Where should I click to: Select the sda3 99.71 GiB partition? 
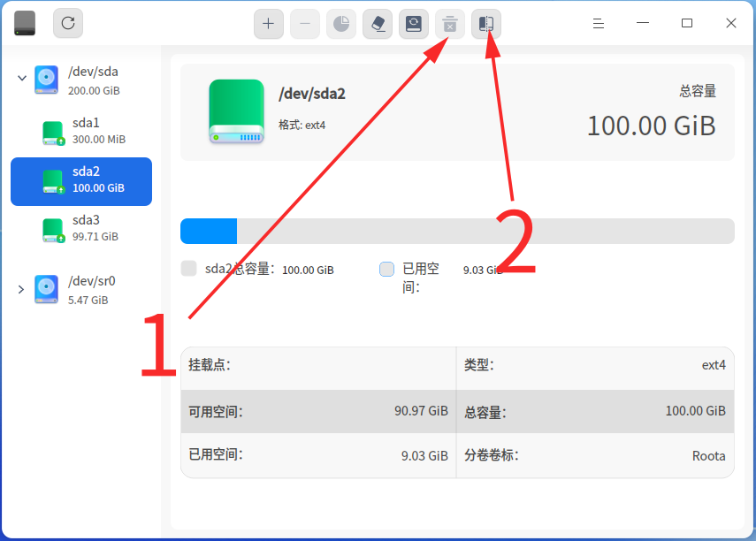click(81, 229)
